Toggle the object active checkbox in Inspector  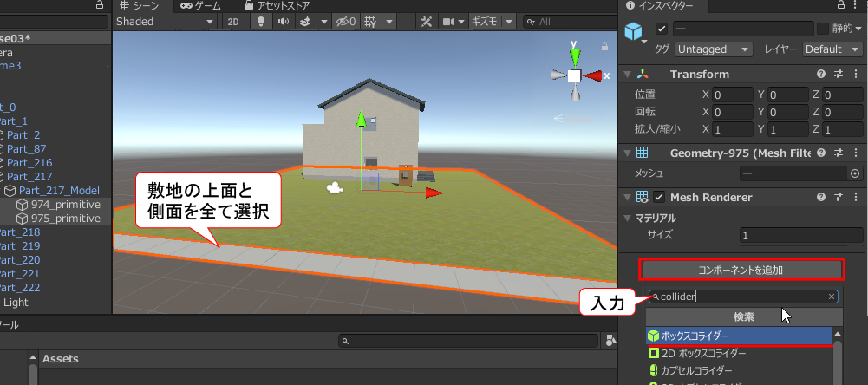coord(662,29)
